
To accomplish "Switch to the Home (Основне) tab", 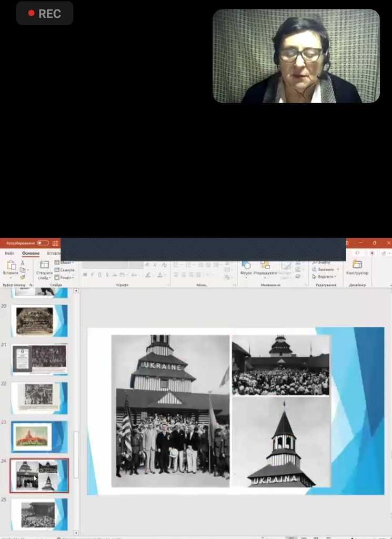I will (x=30, y=253).
